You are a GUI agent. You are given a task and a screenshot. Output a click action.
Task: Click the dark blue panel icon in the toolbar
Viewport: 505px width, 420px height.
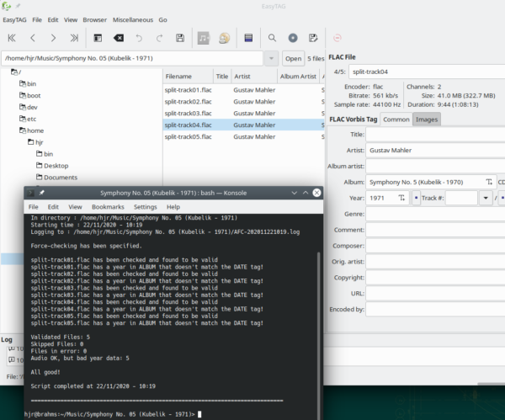pyautogui.click(x=248, y=38)
